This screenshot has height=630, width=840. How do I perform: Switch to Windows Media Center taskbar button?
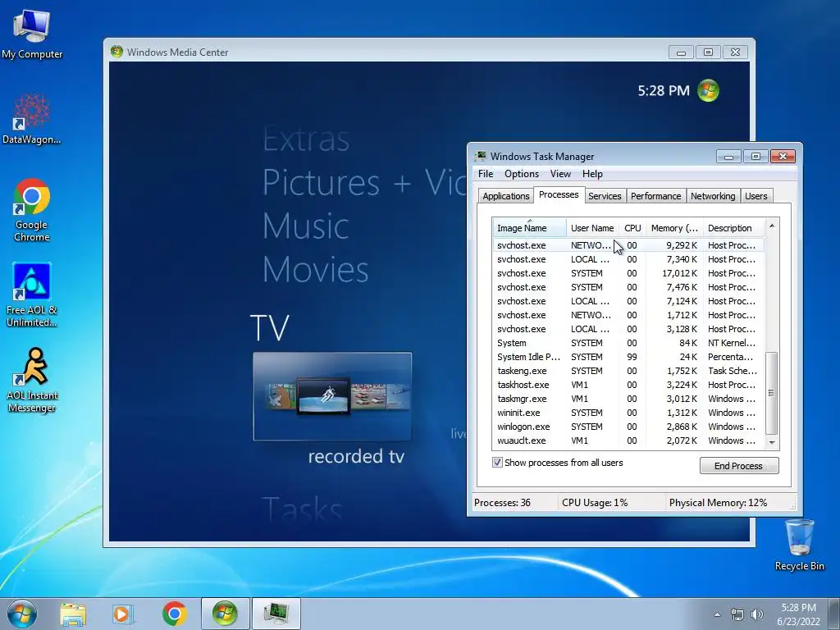225,614
